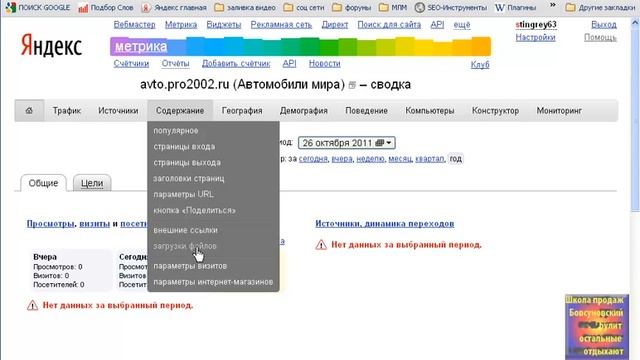This screenshot has width=640, height=360.
Task: Set period to неделю
Action: click(370, 159)
